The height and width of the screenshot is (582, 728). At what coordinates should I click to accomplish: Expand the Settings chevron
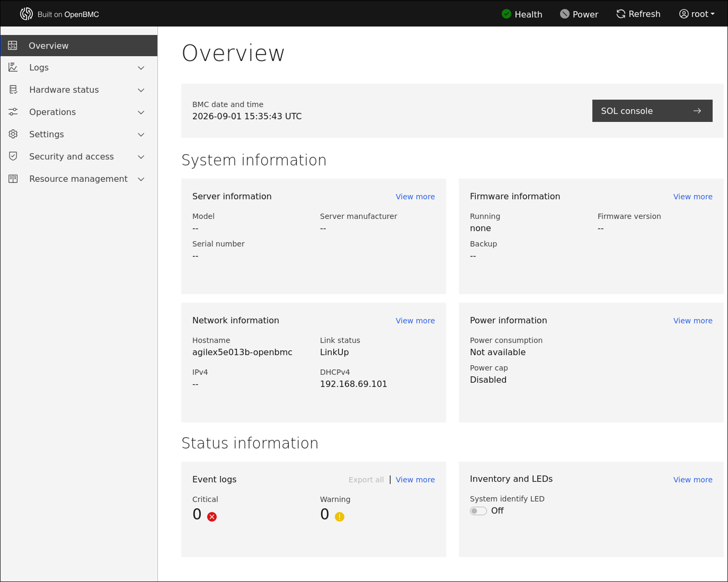coord(141,135)
